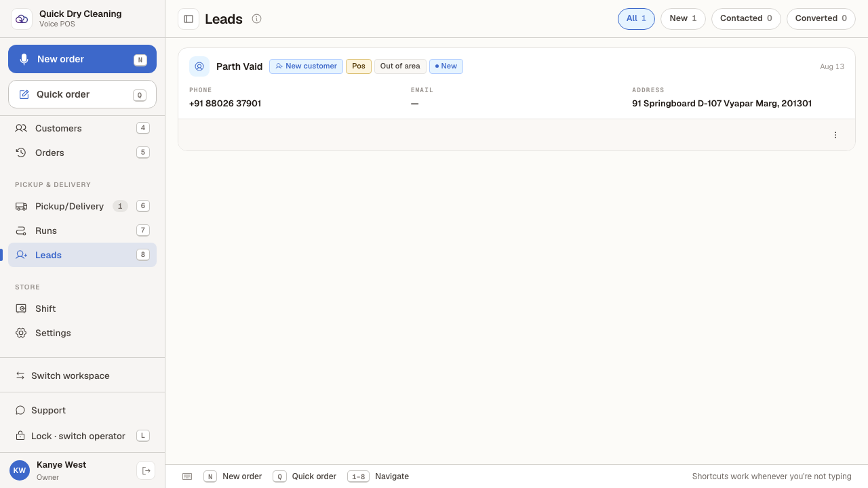The height and width of the screenshot is (488, 868).
Task: Click the Runs route icon
Action: (21, 230)
